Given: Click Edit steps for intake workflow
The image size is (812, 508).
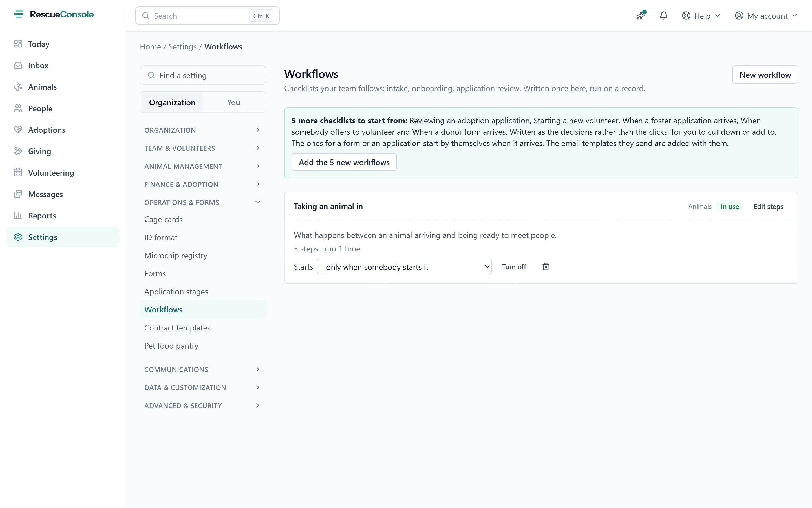Looking at the screenshot, I should [768, 207].
